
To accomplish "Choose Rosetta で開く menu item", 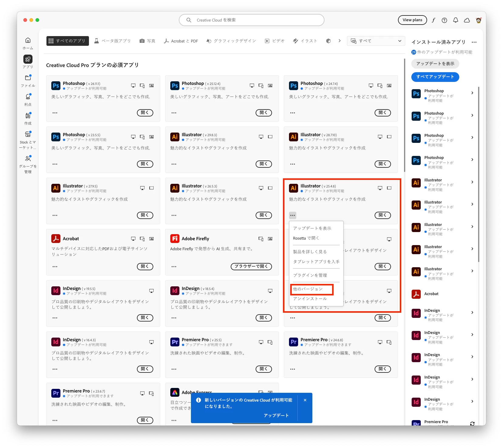I will (x=306, y=238).
